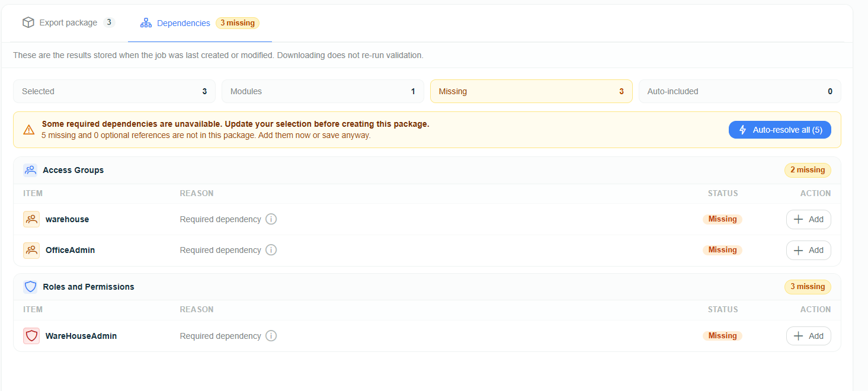Select the Modules filter card
868x391 pixels.
(x=323, y=91)
